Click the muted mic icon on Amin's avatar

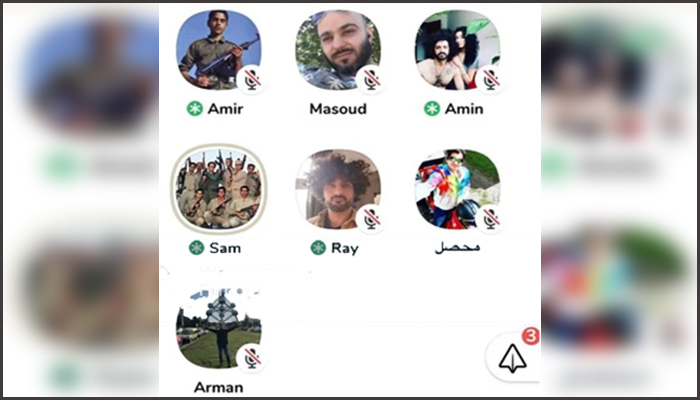[490, 80]
